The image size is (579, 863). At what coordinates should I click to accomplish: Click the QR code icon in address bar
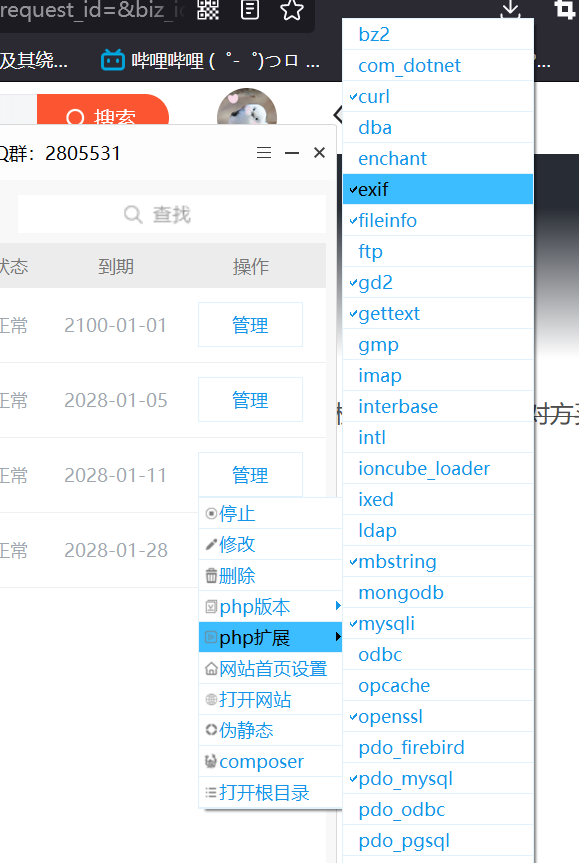[x=208, y=9]
